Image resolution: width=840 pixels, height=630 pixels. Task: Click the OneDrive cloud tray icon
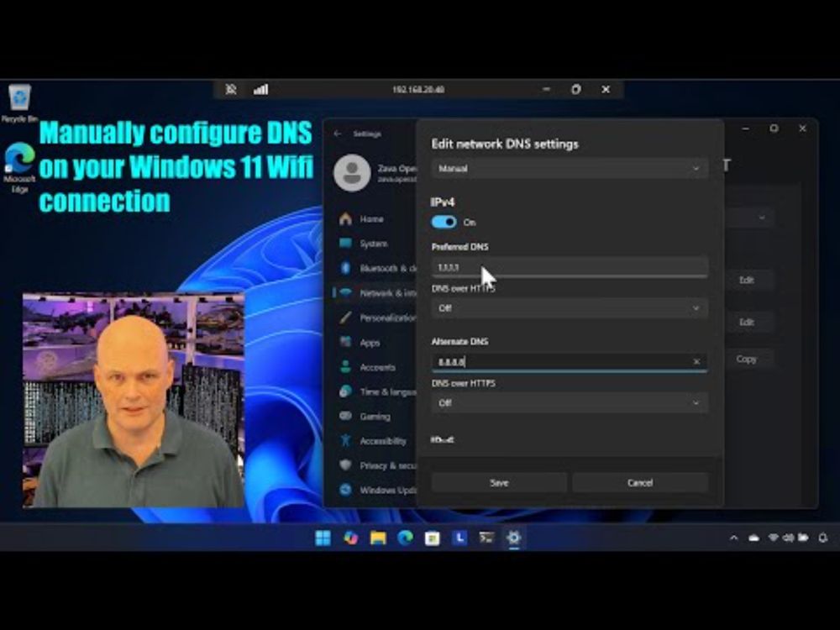(753, 538)
